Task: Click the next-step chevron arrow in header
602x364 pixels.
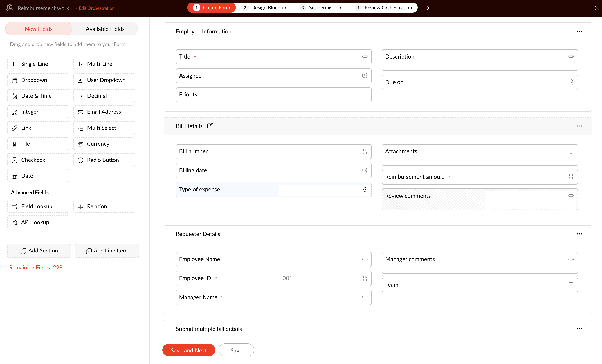Action: pyautogui.click(x=428, y=8)
